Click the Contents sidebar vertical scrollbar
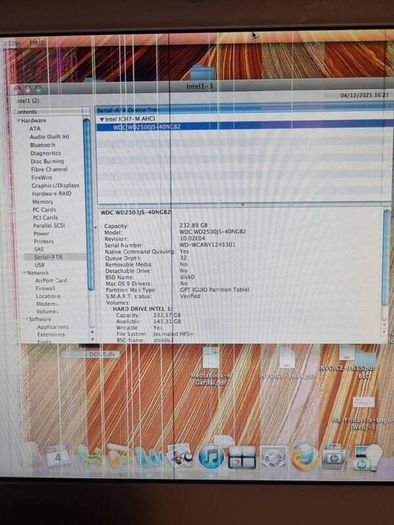The height and width of the screenshot is (525, 394). coord(88,204)
